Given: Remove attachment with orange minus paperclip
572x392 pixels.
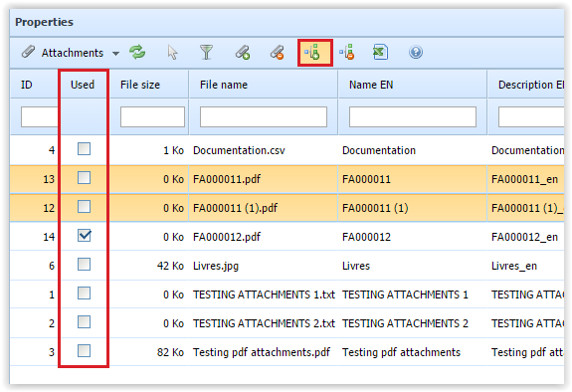Looking at the screenshot, I should (x=278, y=52).
